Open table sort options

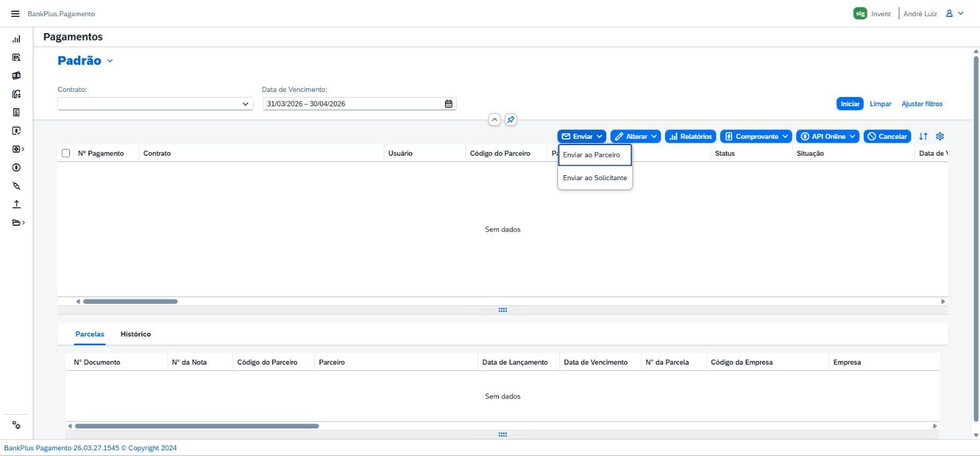[923, 136]
